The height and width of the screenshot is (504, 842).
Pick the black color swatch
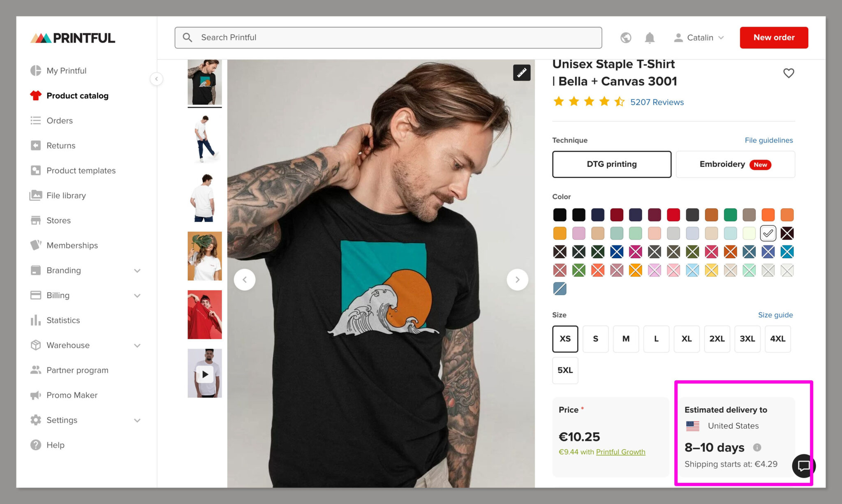coord(560,215)
